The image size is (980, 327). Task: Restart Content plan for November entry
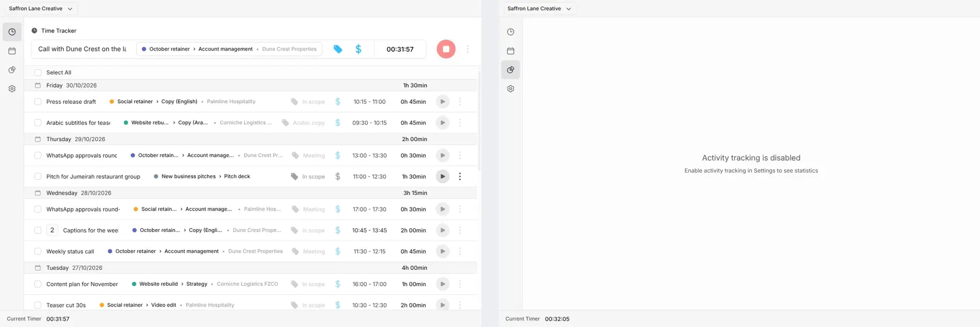[443, 284]
